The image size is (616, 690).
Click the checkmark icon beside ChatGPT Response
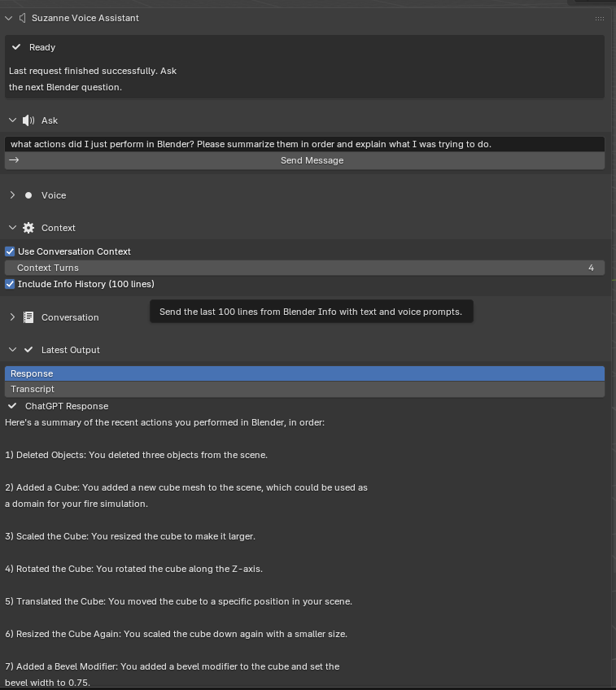[x=13, y=406]
